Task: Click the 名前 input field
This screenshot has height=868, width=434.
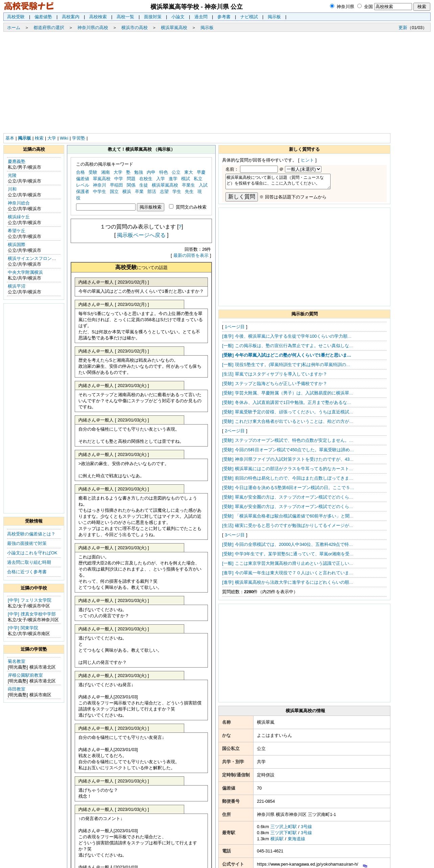Action: [259, 169]
